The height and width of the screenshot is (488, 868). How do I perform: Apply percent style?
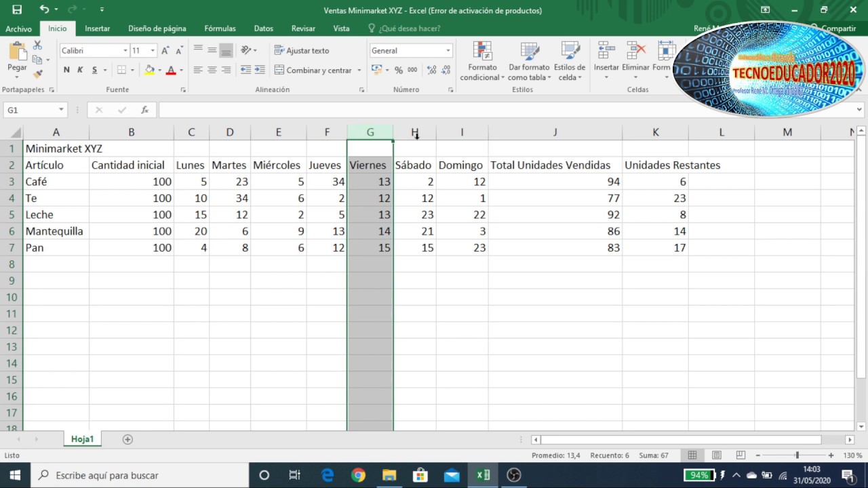(x=399, y=70)
